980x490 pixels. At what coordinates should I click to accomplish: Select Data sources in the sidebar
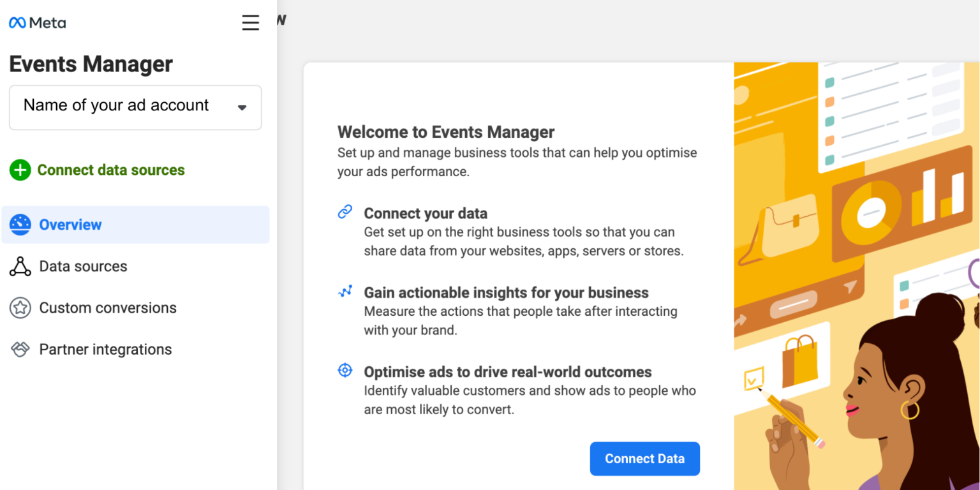point(83,266)
